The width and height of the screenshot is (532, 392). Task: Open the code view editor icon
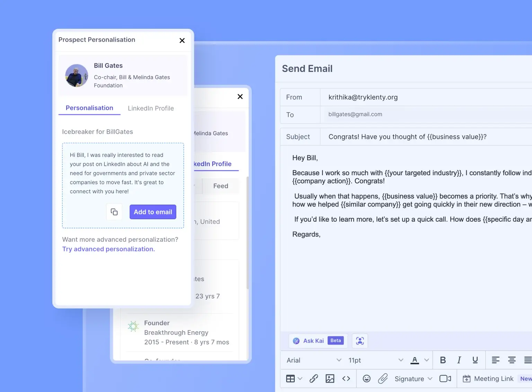346,378
